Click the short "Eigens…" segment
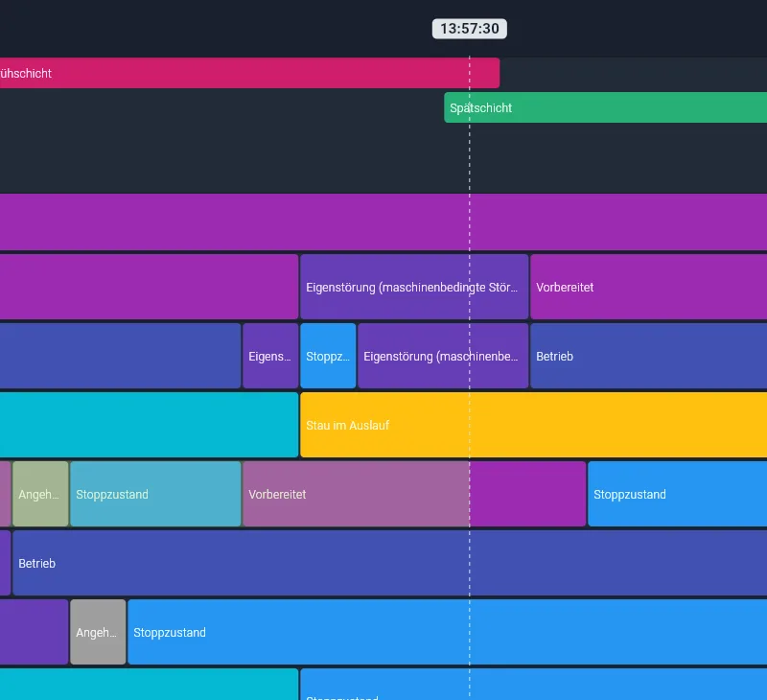Image resolution: width=767 pixels, height=700 pixels. point(270,356)
